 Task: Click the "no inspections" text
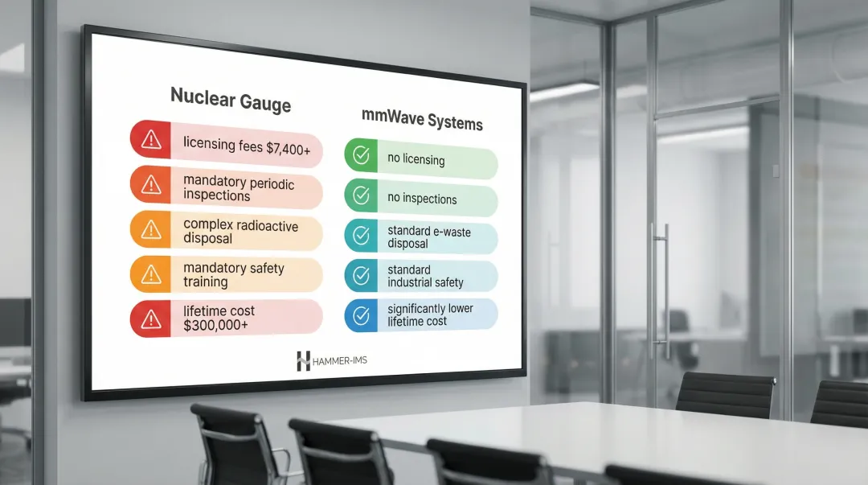pos(422,199)
